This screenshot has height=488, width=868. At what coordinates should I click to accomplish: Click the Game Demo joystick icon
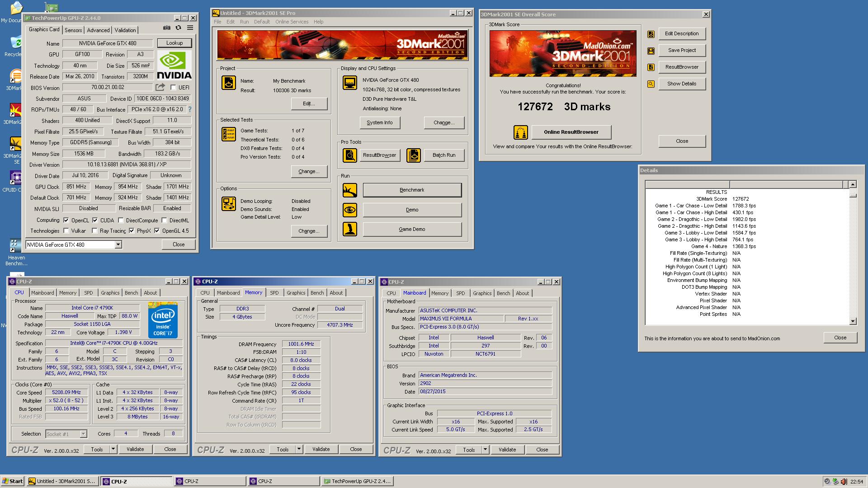[x=350, y=229]
